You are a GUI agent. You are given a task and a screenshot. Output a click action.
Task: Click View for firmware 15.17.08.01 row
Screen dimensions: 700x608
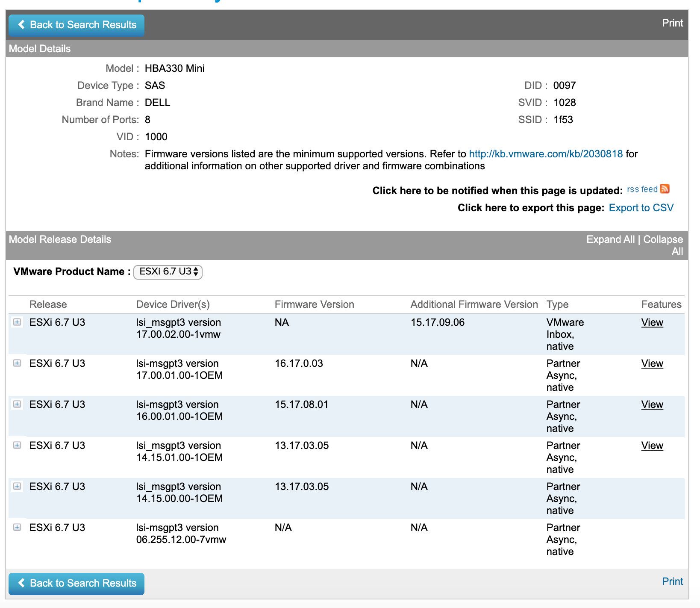pos(652,404)
